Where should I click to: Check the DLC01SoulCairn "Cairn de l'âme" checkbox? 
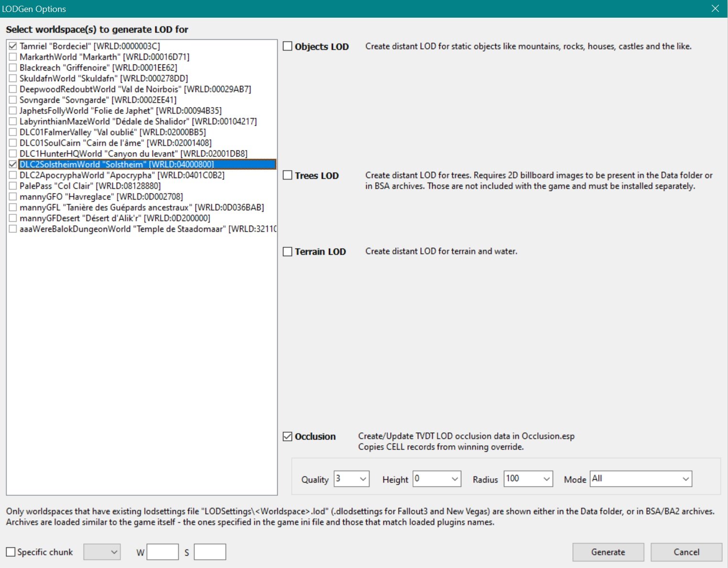point(13,143)
